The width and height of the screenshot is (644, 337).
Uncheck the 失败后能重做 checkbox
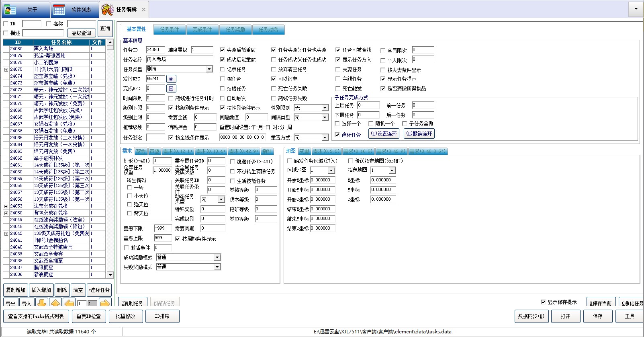click(x=222, y=50)
